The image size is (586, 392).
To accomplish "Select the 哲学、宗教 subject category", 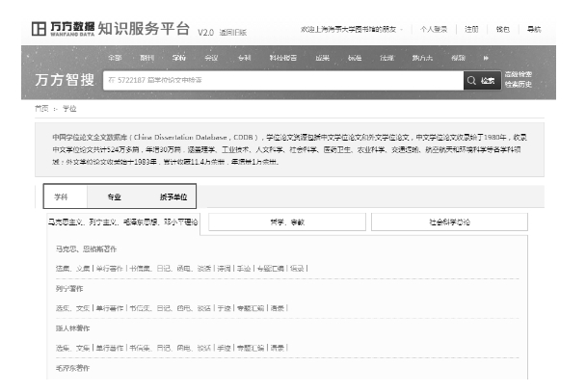I will [x=287, y=222].
